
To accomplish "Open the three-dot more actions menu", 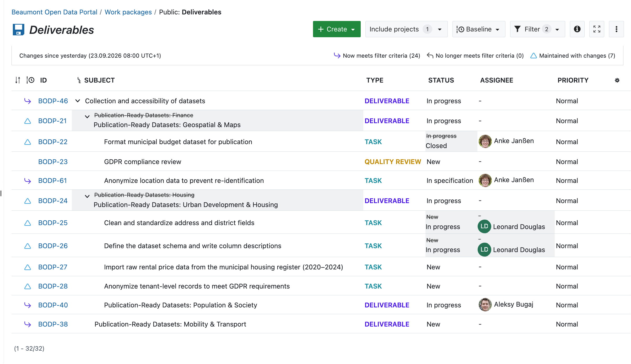I will 616,29.
